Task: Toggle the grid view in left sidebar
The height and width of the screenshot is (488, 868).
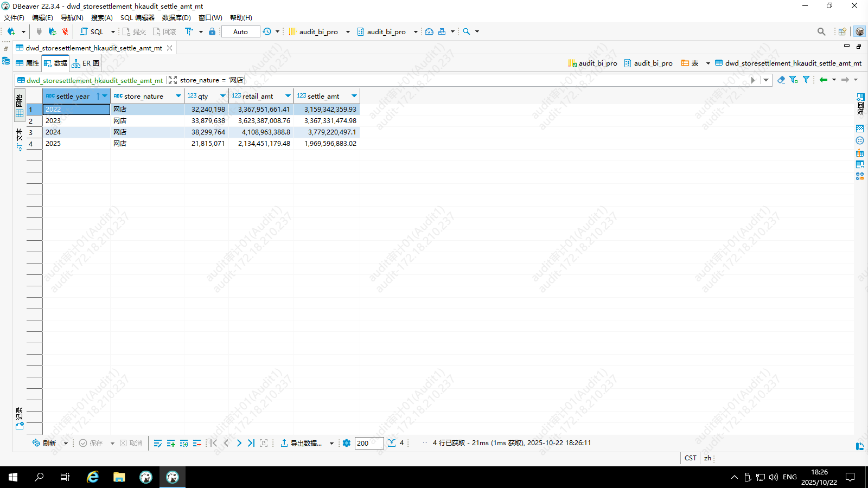Action: click(20, 105)
